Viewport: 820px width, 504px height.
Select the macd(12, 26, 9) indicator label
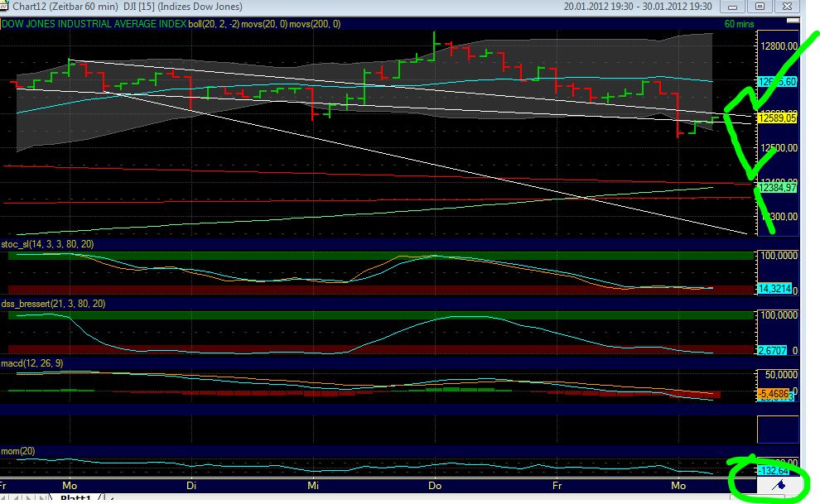tap(32, 363)
